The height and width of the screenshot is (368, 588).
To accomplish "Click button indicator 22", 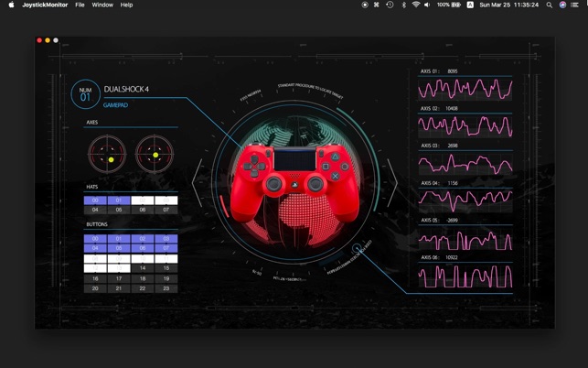I will click(x=143, y=288).
